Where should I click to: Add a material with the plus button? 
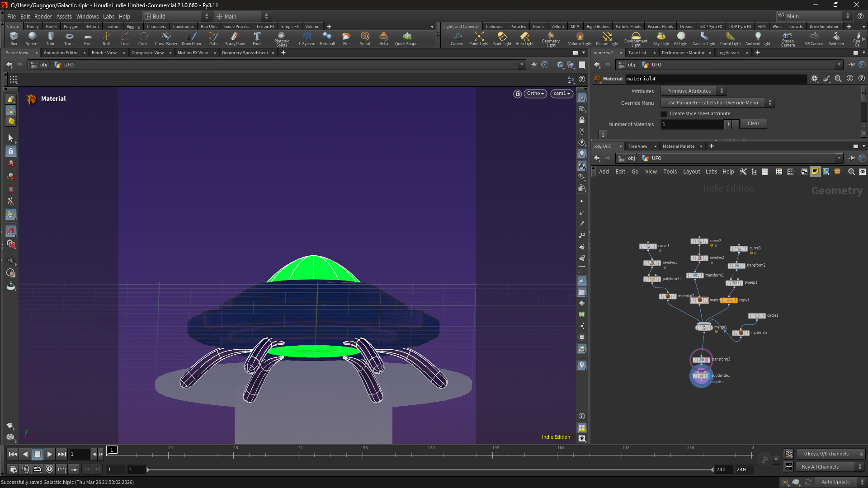click(x=728, y=124)
